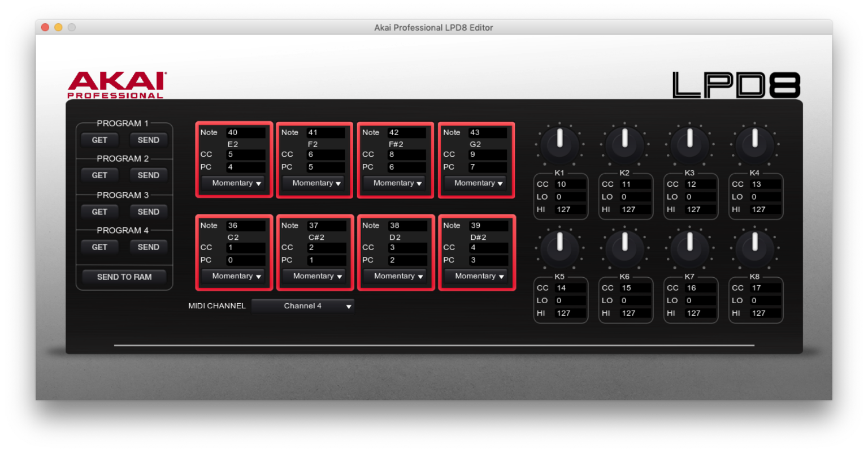This screenshot has width=868, height=452.
Task: Click SEND for PROGRAM 4
Action: tap(148, 247)
